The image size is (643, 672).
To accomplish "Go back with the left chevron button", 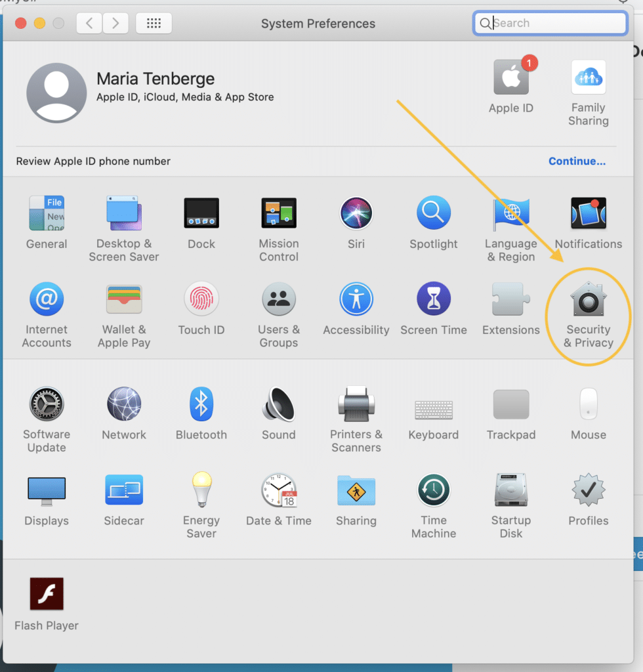I will click(89, 23).
